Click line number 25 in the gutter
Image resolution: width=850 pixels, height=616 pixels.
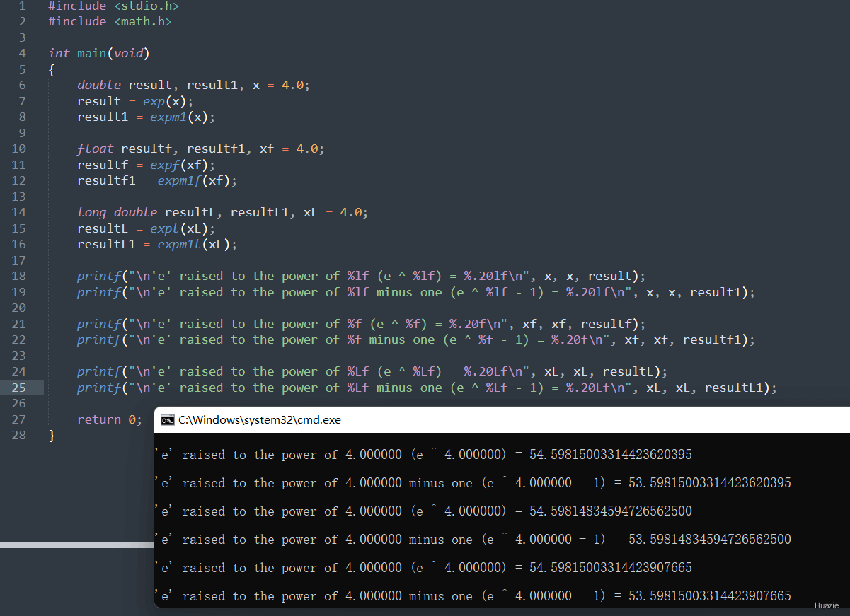click(x=18, y=388)
